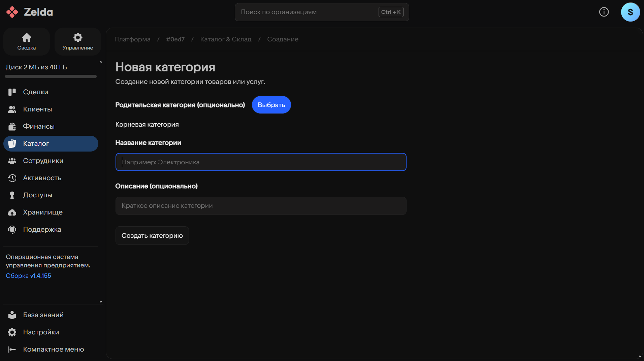Open Финансы wallet section
The width and height of the screenshot is (644, 361).
pos(38,126)
